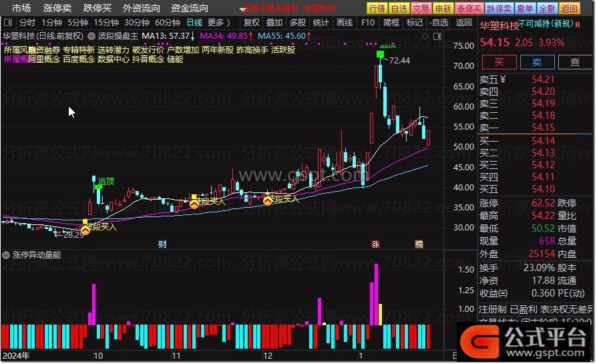Click the 涨停 price 62.52
Viewport: 597px width, 364px height.
(x=544, y=203)
